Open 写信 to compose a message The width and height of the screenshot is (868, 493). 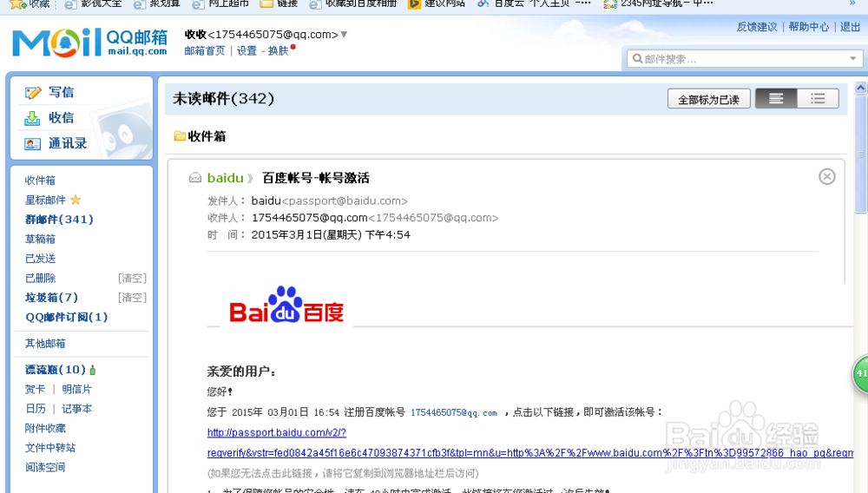tap(61, 92)
